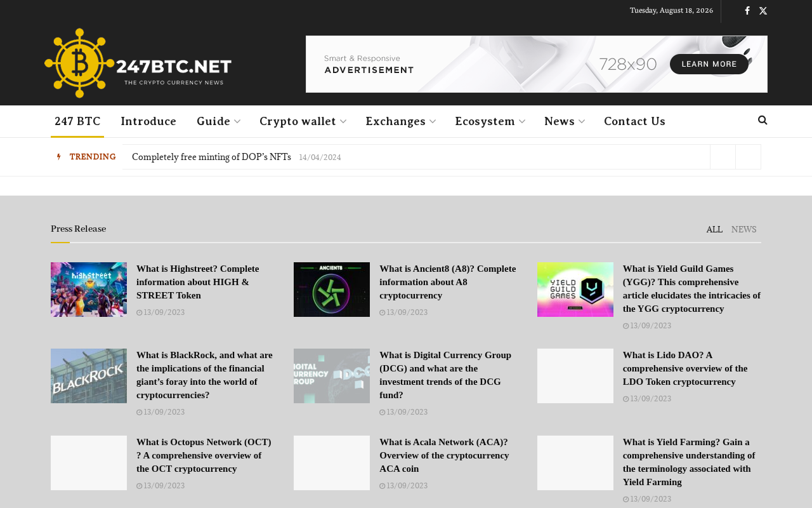This screenshot has height=508, width=812.
Task: Open the Digital Currency Group thumbnail
Action: tap(332, 376)
